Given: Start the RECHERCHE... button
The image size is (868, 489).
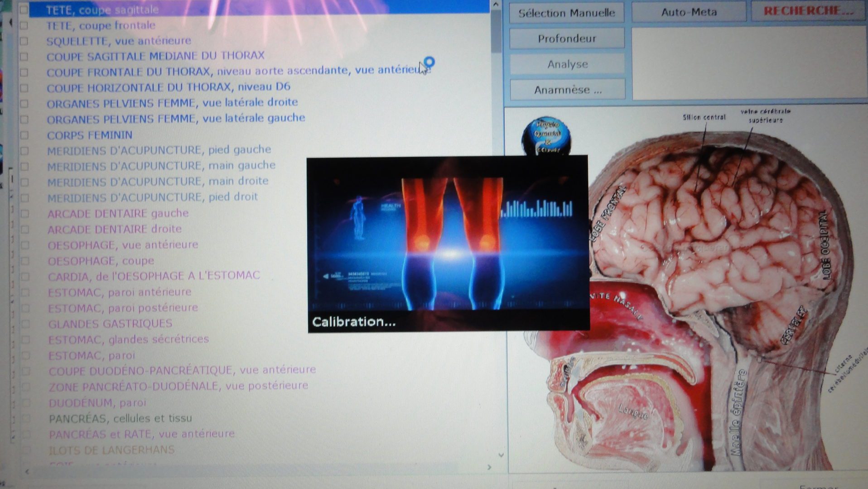Looking at the screenshot, I should (808, 11).
